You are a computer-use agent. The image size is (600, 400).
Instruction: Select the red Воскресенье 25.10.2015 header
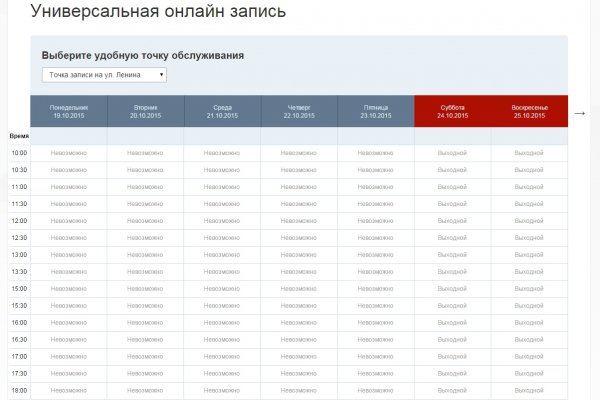click(x=528, y=111)
